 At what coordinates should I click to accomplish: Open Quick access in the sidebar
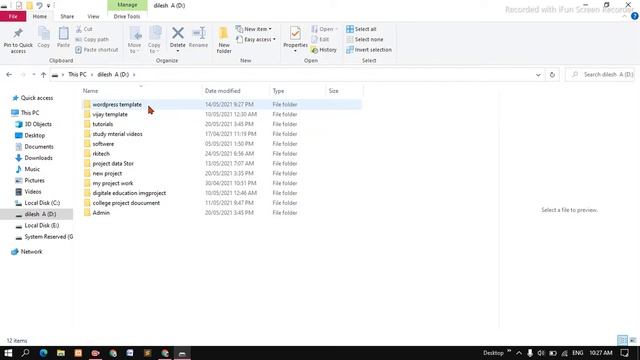click(36, 98)
